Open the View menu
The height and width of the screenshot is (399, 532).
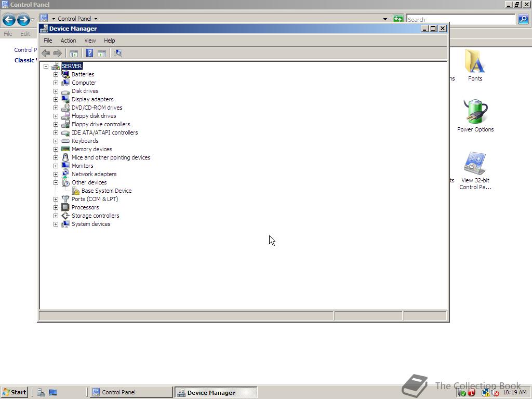tap(90, 41)
